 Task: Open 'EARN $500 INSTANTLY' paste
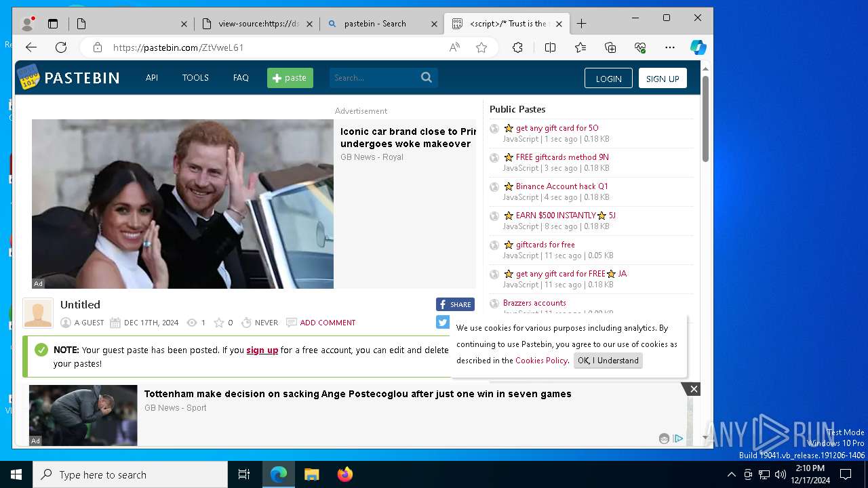566,216
